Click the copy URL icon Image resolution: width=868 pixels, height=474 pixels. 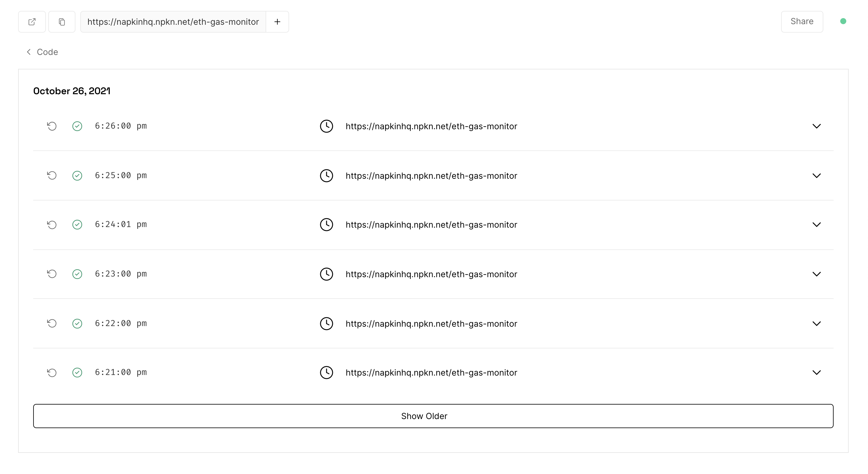point(62,22)
